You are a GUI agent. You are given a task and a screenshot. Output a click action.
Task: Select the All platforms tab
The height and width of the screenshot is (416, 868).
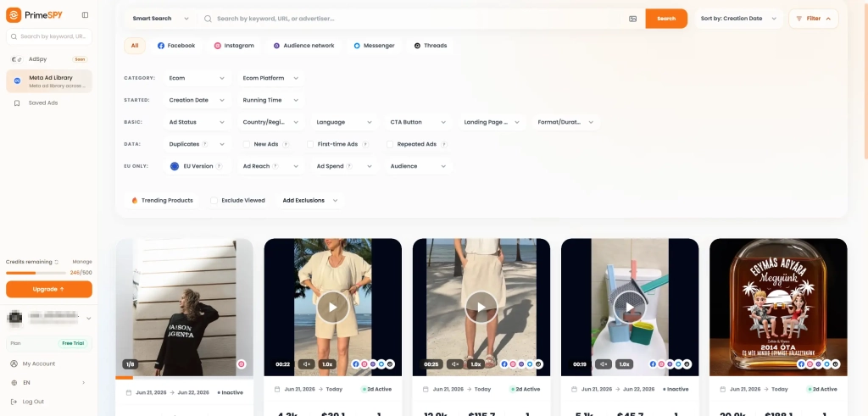coord(135,46)
